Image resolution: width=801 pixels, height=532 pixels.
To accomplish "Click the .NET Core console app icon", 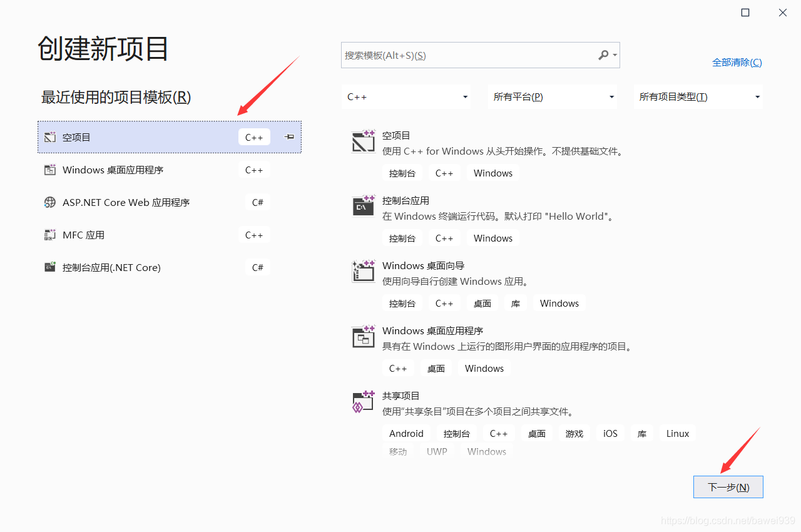I will click(x=50, y=267).
